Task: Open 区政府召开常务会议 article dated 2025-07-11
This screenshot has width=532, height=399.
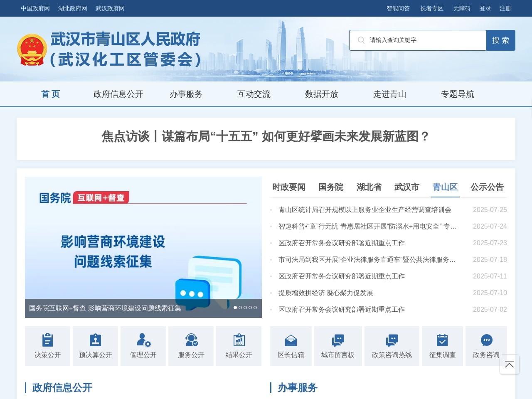Action: [342, 276]
